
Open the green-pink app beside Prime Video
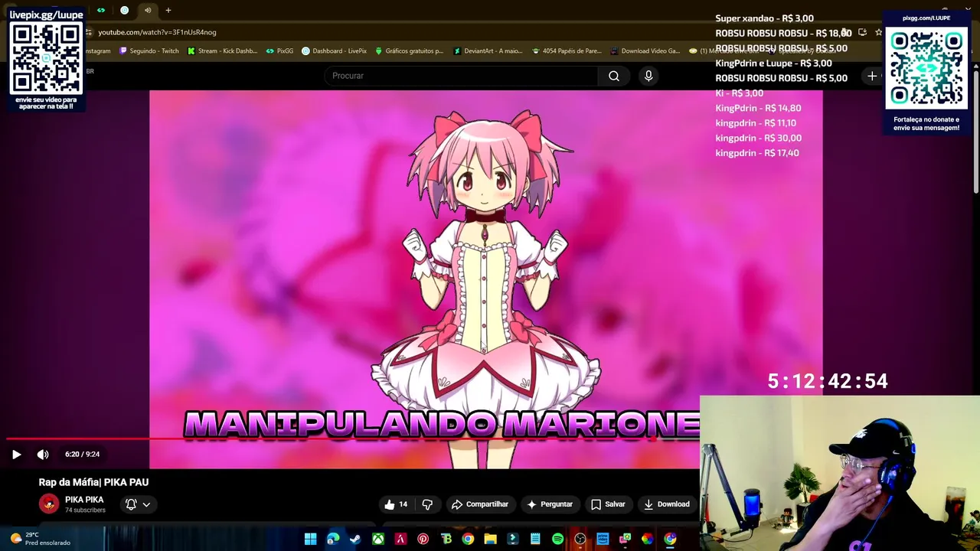(625, 540)
